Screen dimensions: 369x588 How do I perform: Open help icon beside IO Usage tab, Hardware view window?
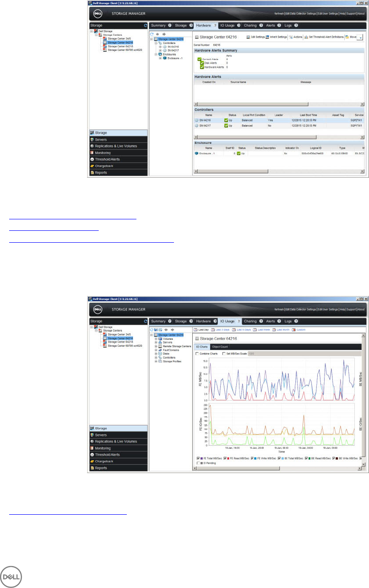tap(239, 26)
